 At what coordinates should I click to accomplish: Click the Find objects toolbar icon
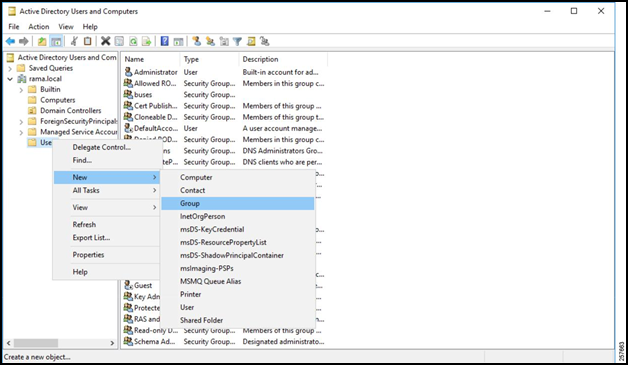(251, 41)
